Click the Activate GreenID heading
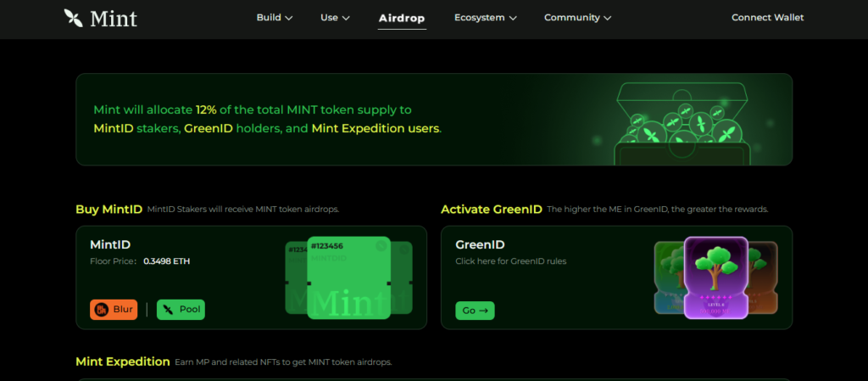The image size is (868, 381). point(491,209)
